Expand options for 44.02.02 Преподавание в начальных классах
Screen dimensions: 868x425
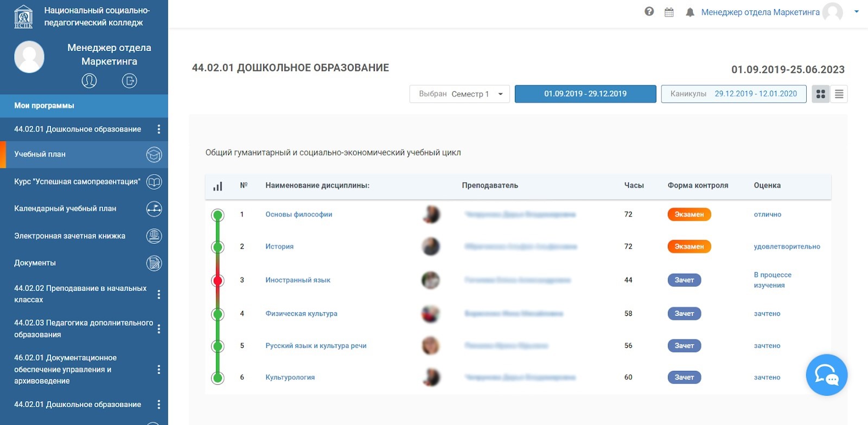(x=158, y=294)
